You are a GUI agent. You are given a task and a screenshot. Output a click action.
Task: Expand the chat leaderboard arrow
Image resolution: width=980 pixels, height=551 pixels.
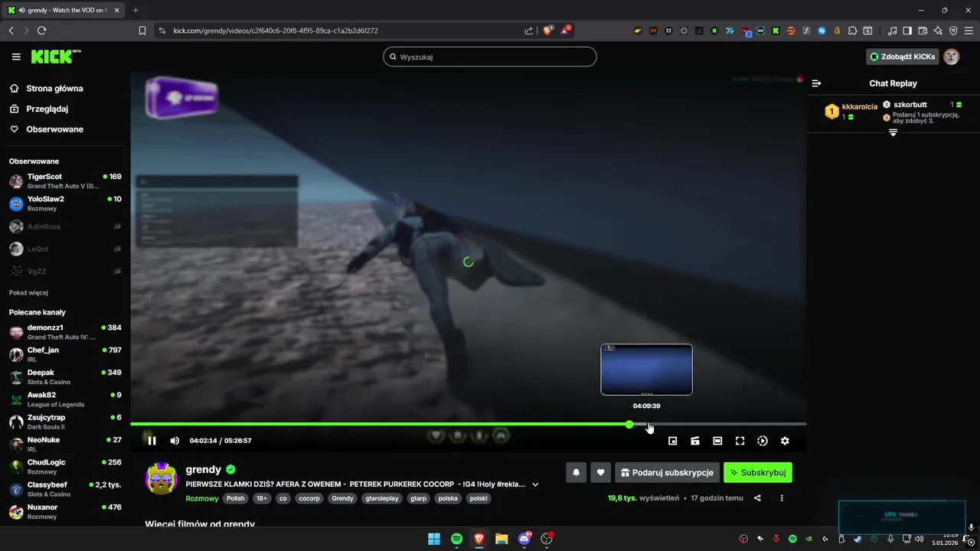click(893, 132)
